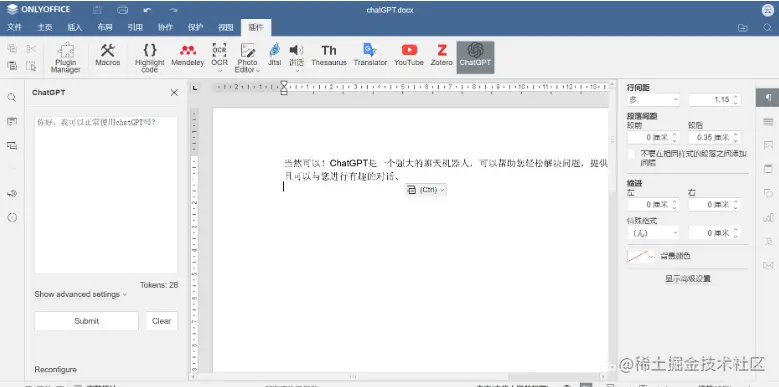Image resolution: width=779 pixels, height=387 pixels.
Task: Switch to the References (引用) tab
Action: pos(135,28)
